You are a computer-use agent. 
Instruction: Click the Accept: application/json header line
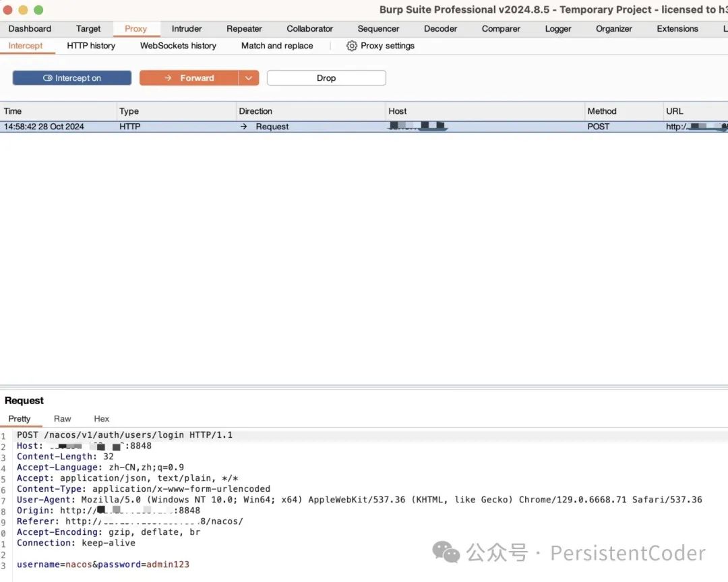click(x=127, y=478)
